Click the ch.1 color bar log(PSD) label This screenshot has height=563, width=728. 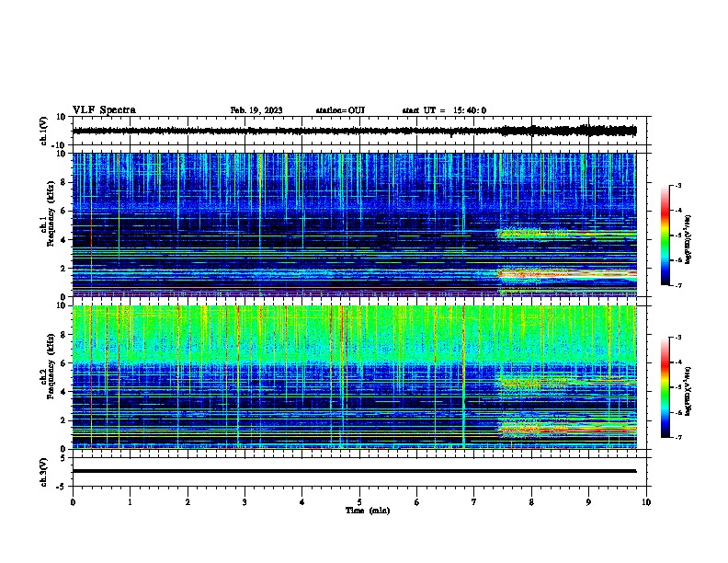coord(688,239)
